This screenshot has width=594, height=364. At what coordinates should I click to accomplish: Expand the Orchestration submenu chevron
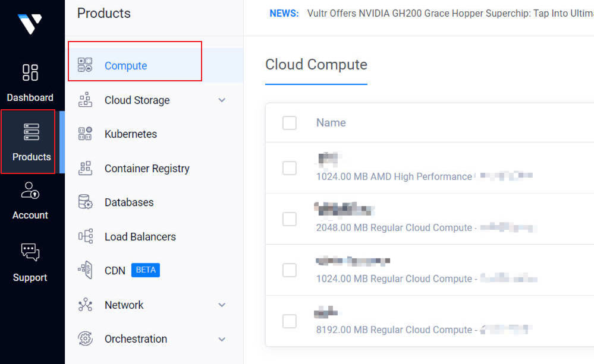(222, 339)
